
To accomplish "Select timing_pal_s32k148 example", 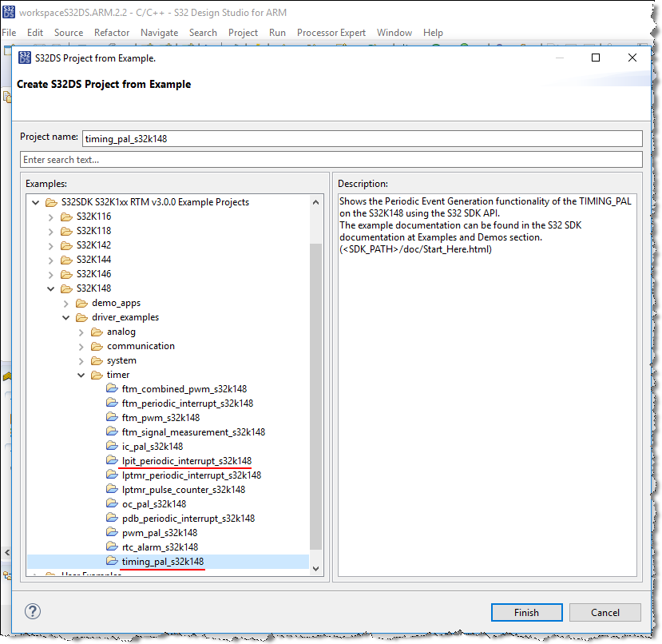I will coord(163,561).
